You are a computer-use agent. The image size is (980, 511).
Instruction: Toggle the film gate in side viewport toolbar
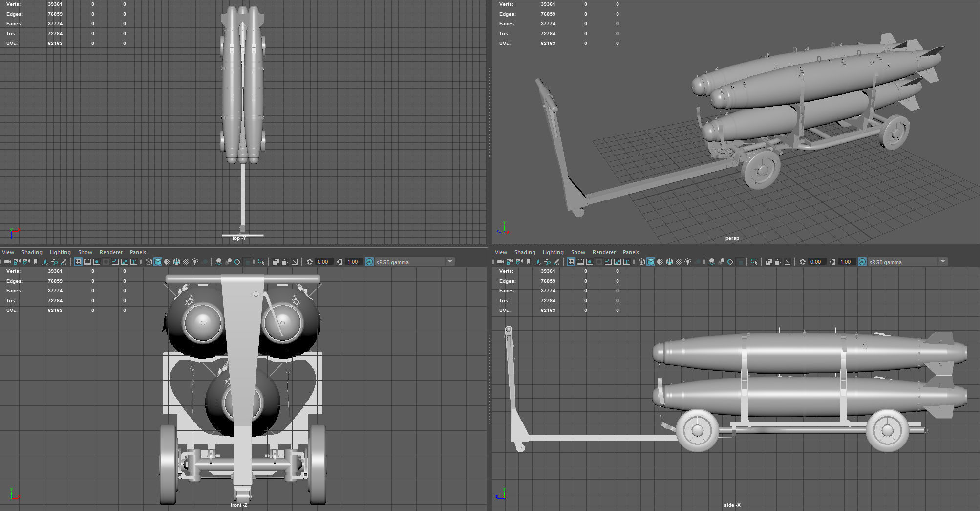[580, 262]
